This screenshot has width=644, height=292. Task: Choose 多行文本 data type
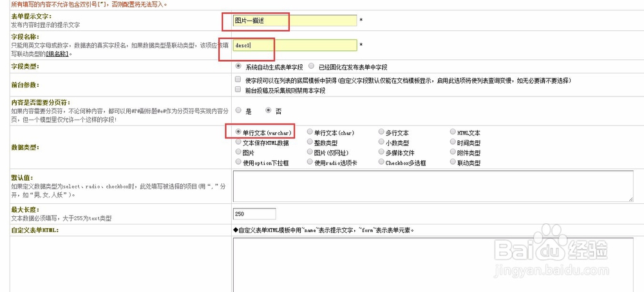(381, 132)
